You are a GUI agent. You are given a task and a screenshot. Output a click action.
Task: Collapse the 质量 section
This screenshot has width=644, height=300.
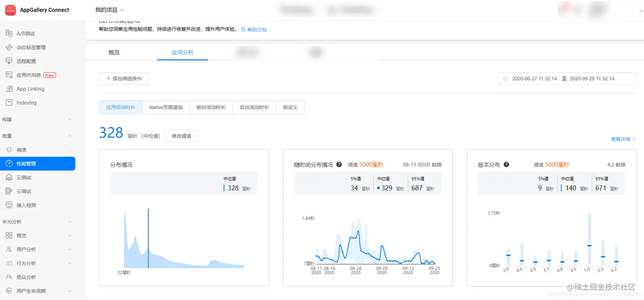pos(38,136)
